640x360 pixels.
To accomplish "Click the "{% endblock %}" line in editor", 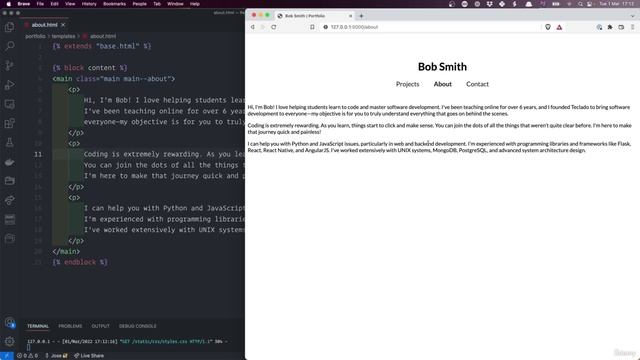I will pos(80,262).
